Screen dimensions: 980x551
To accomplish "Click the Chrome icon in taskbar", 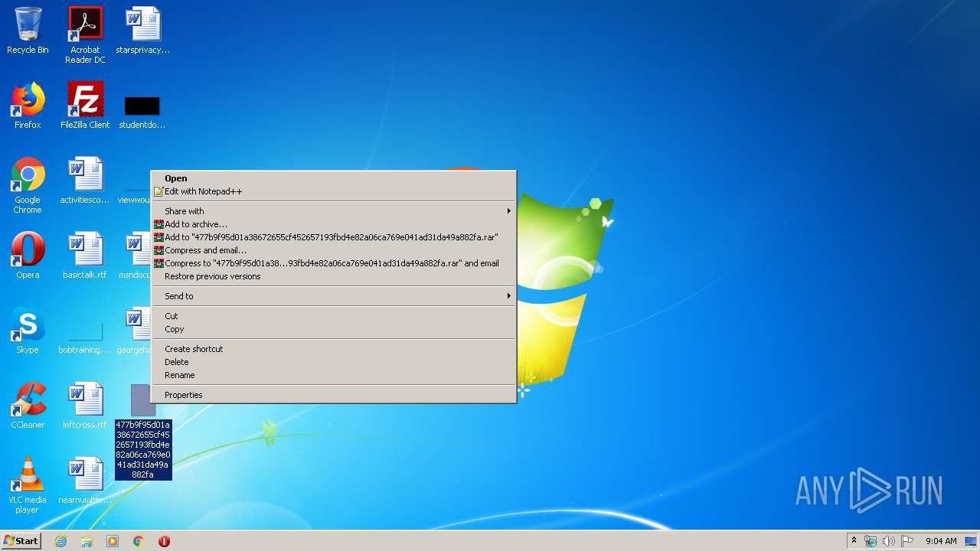I will coord(139,541).
